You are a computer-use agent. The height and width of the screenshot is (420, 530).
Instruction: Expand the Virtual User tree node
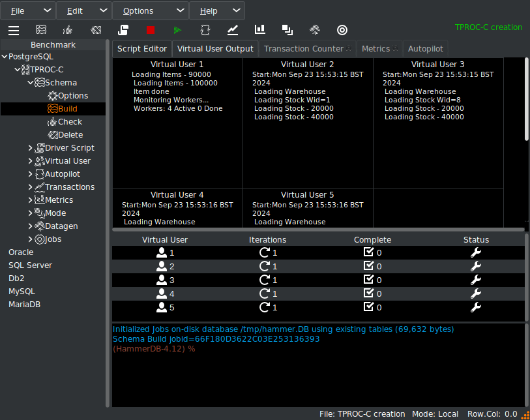click(31, 161)
